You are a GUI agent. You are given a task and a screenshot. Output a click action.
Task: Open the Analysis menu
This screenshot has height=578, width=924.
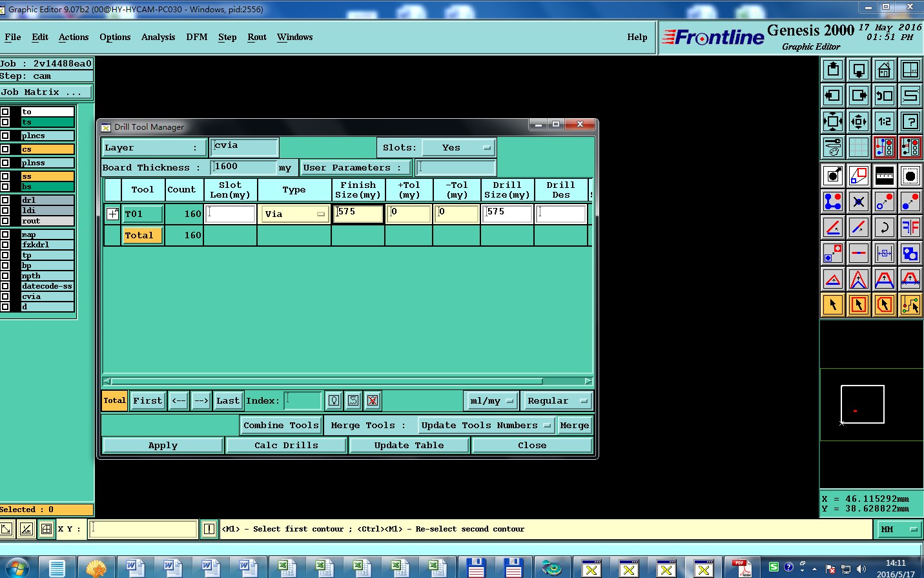pyautogui.click(x=158, y=37)
